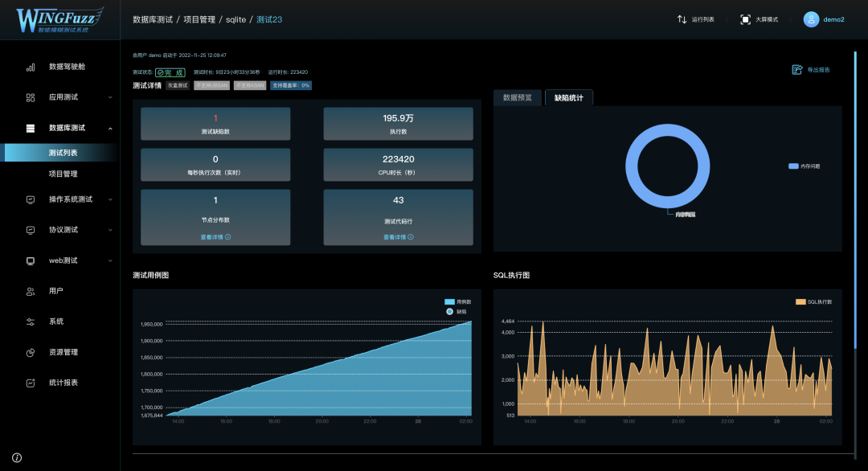The width and height of the screenshot is (868, 471).
Task: Click the 测试时长: 9日23小时33分36秒 text
Action: [227, 72]
